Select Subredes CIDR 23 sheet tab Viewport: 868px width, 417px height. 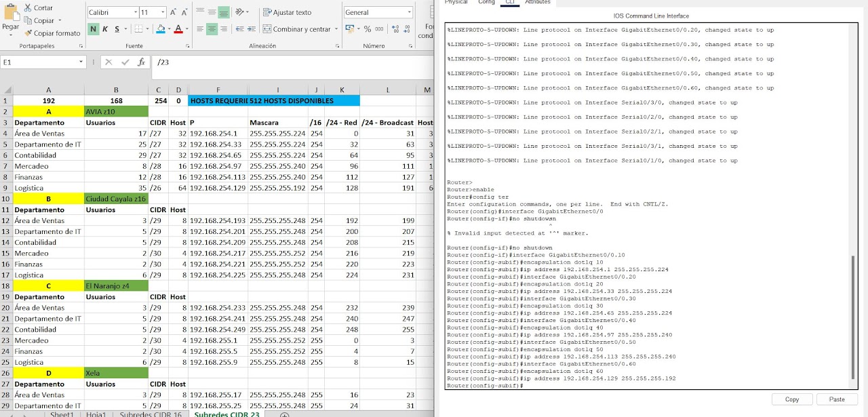click(226, 414)
